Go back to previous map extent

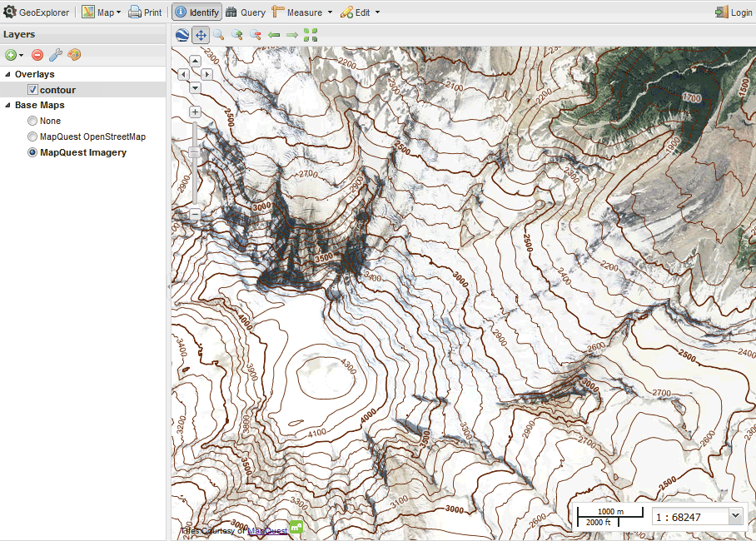point(276,35)
